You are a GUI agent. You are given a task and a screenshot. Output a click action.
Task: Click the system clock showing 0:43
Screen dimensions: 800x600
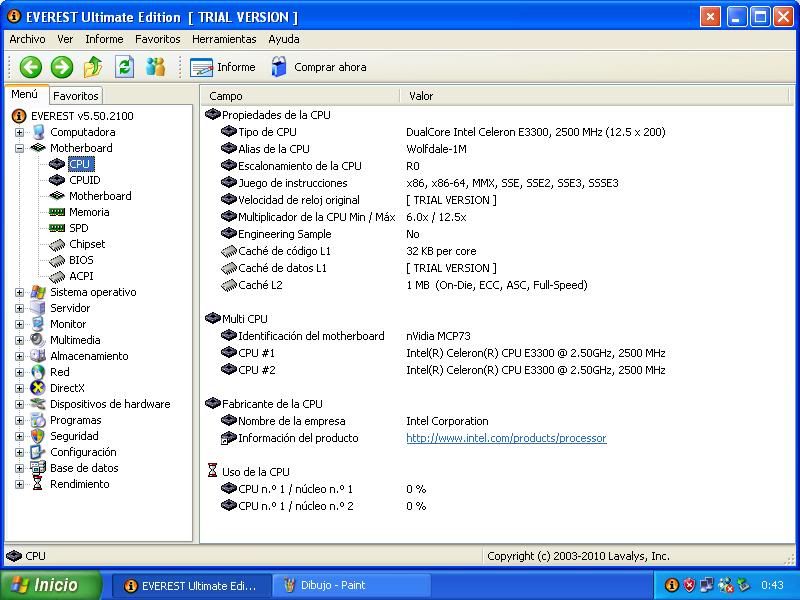(772, 585)
